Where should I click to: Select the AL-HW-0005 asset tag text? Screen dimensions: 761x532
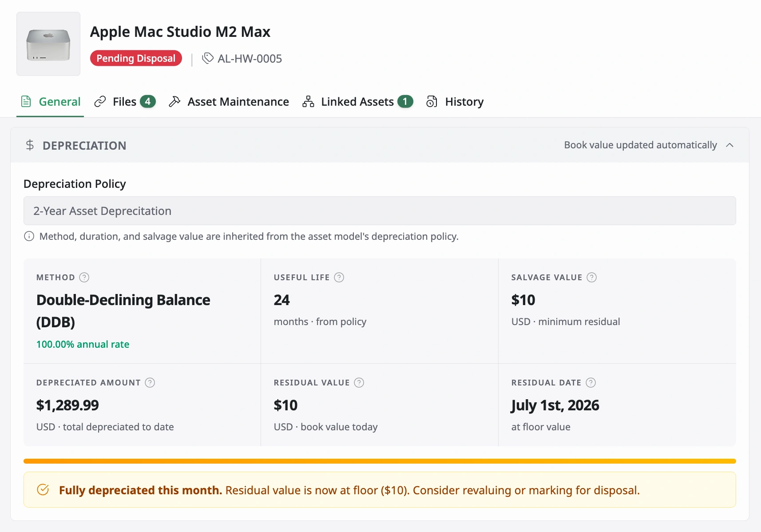(x=250, y=59)
